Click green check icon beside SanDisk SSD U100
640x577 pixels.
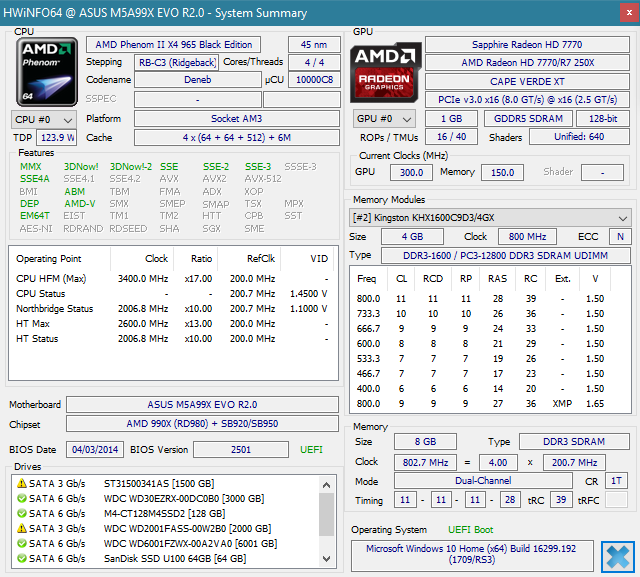22,558
